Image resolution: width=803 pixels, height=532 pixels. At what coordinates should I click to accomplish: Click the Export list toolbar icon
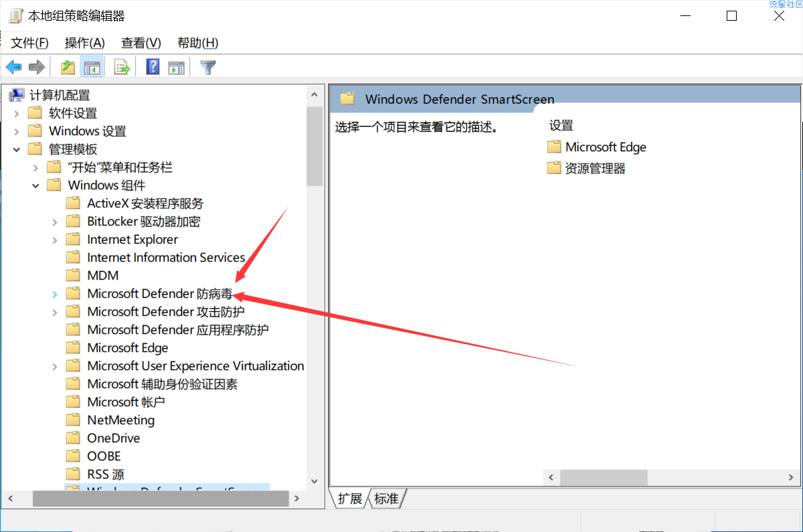[122, 67]
